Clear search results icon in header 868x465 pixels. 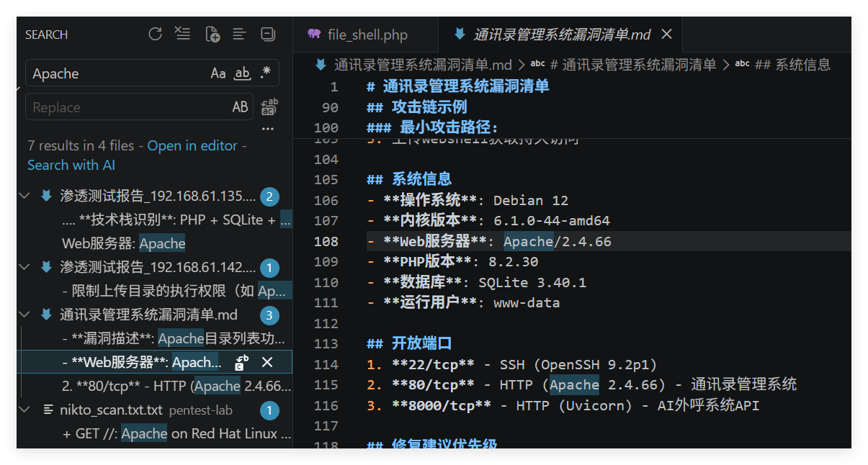tap(183, 34)
